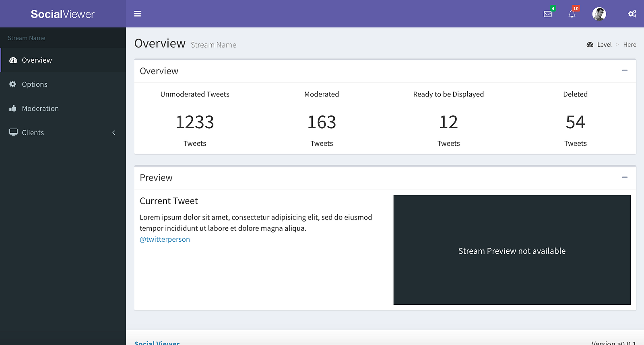Click the 54 deleted tweets count
The image size is (644, 345).
click(575, 122)
